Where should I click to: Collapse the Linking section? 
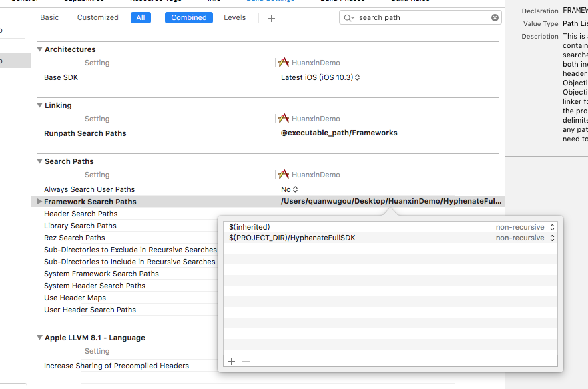click(x=39, y=105)
